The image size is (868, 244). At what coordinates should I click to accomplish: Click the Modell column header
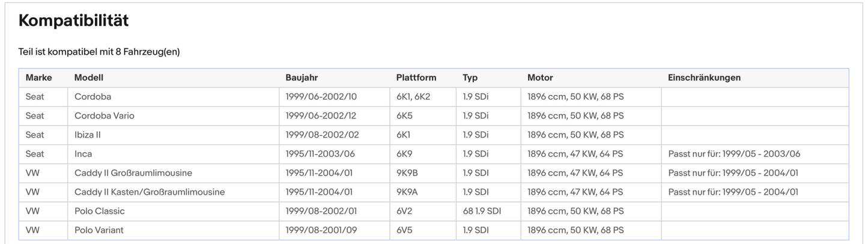89,78
